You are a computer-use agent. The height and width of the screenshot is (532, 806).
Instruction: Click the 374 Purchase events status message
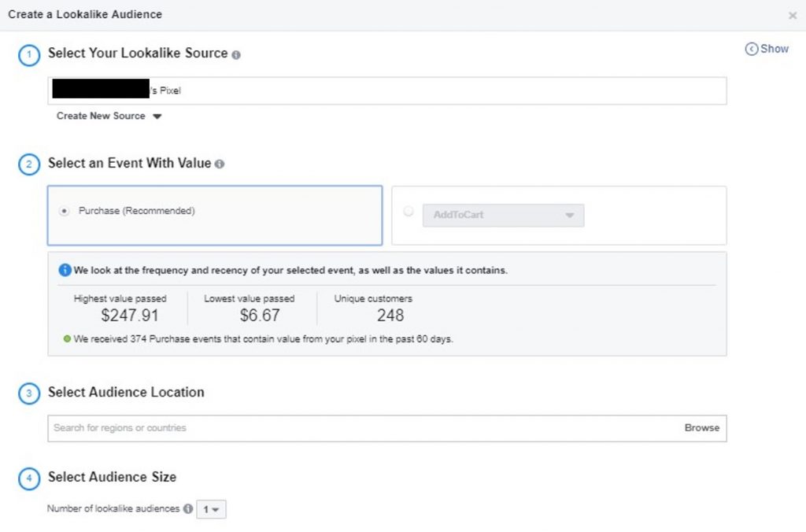(258, 339)
